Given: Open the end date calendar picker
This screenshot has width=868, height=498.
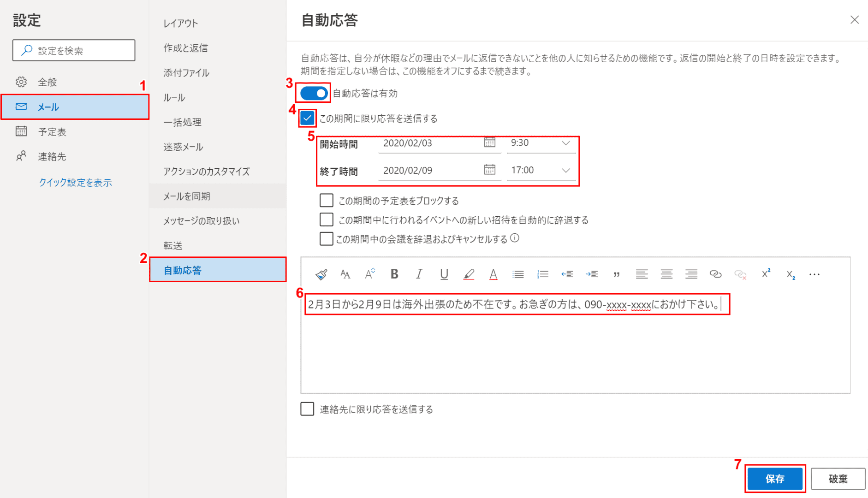Looking at the screenshot, I should point(490,170).
